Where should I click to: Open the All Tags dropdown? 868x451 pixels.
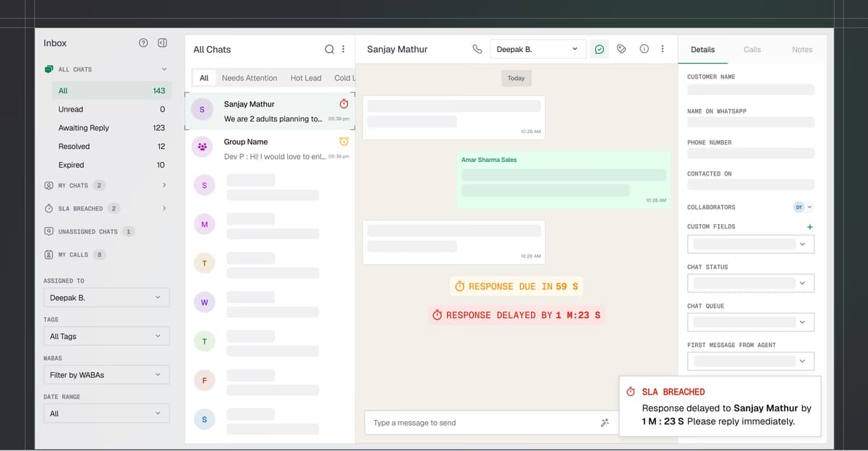click(106, 336)
